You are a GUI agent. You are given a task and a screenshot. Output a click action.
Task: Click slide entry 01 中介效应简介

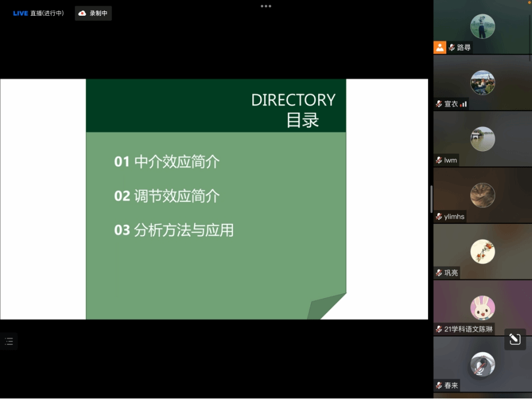click(167, 162)
